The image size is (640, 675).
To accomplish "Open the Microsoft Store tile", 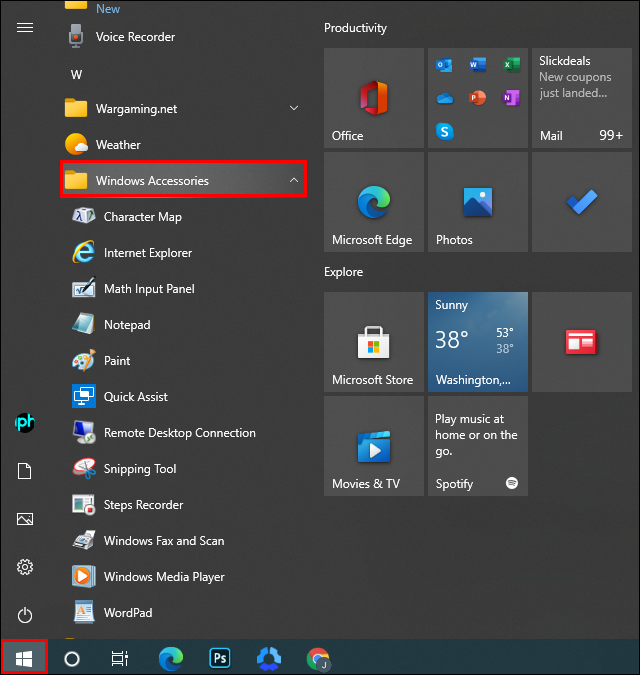I will point(374,342).
